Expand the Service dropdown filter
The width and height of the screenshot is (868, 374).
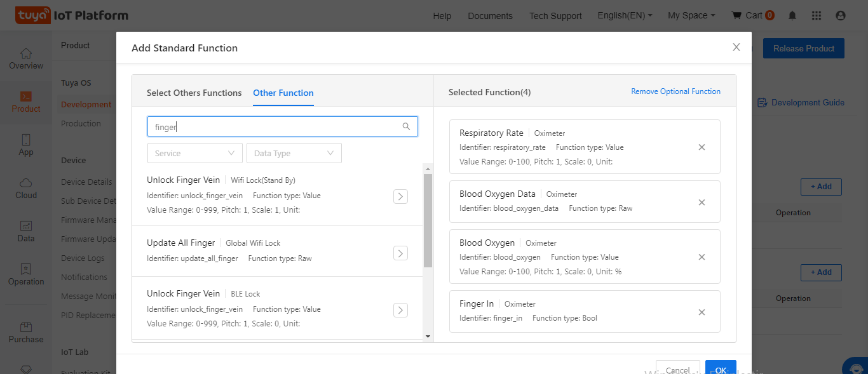pyautogui.click(x=194, y=153)
